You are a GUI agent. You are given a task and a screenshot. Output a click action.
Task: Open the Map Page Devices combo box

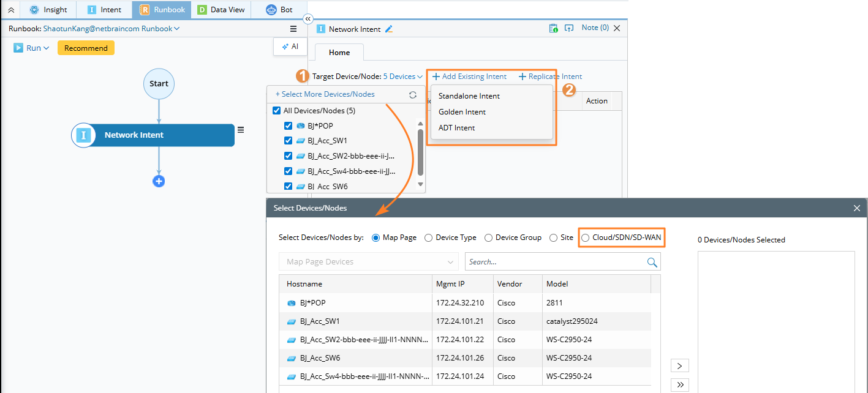point(368,262)
